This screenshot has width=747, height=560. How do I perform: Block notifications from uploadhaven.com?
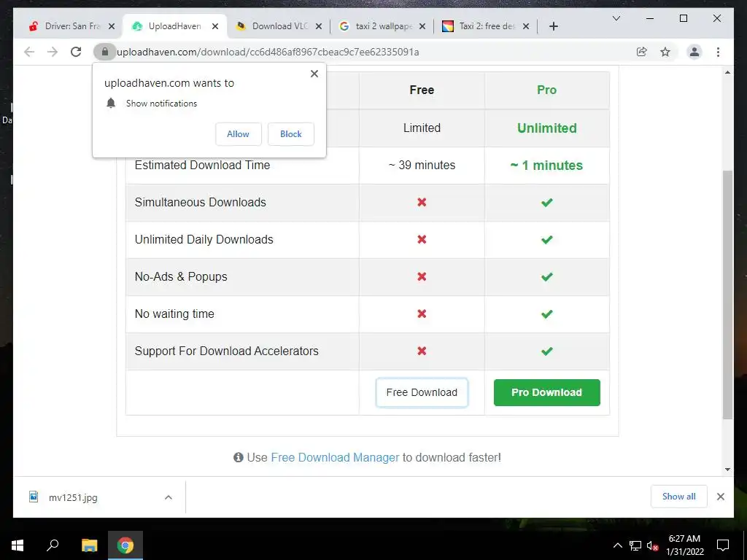[x=290, y=134]
